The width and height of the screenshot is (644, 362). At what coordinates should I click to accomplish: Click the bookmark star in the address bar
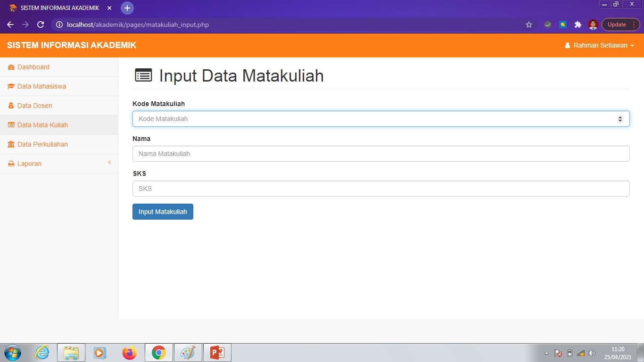[528, 24]
